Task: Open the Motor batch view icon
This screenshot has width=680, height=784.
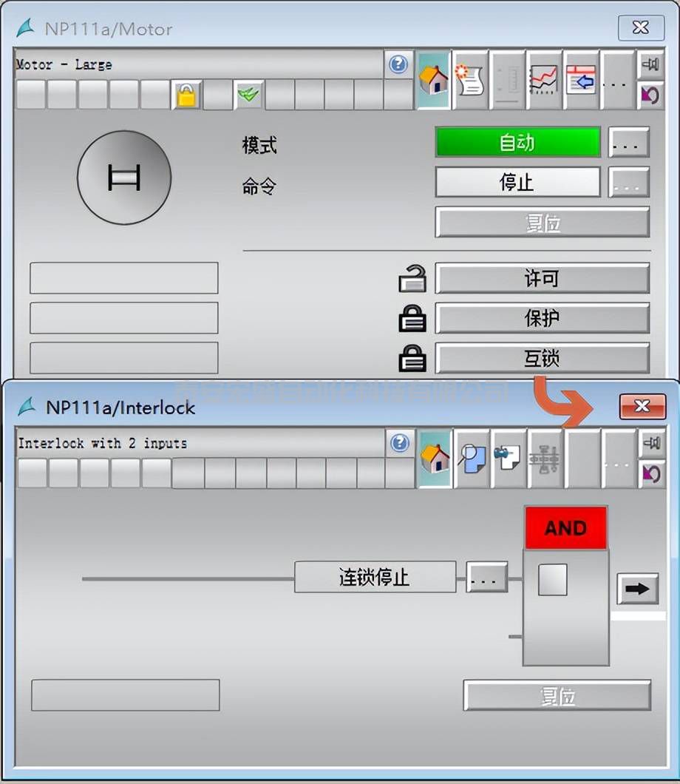Action: 581,81
